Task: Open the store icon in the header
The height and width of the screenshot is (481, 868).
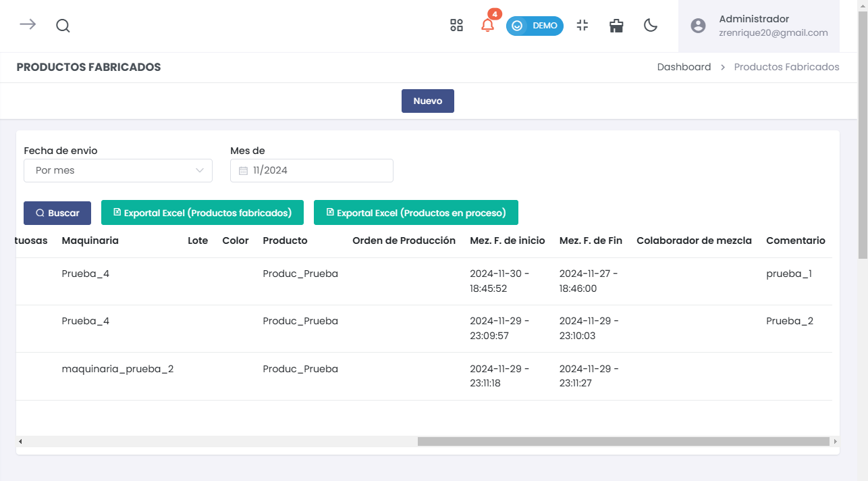Action: click(616, 25)
